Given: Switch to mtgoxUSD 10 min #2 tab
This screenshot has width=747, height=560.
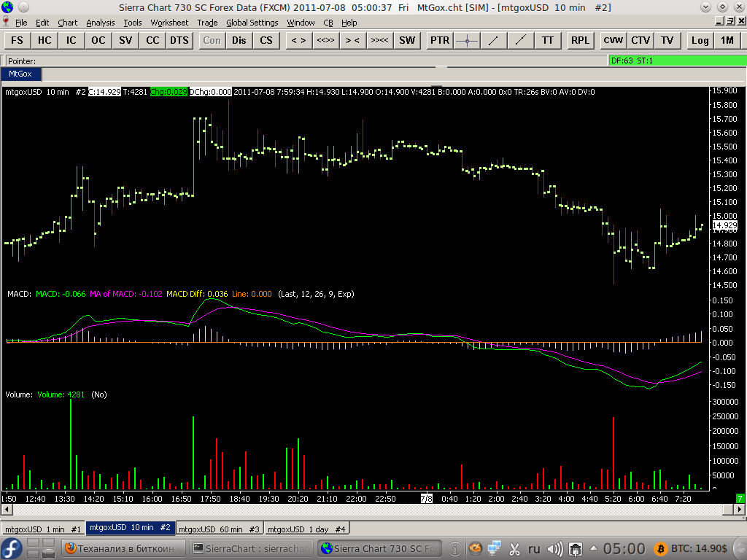Looking at the screenshot, I should [x=130, y=528].
